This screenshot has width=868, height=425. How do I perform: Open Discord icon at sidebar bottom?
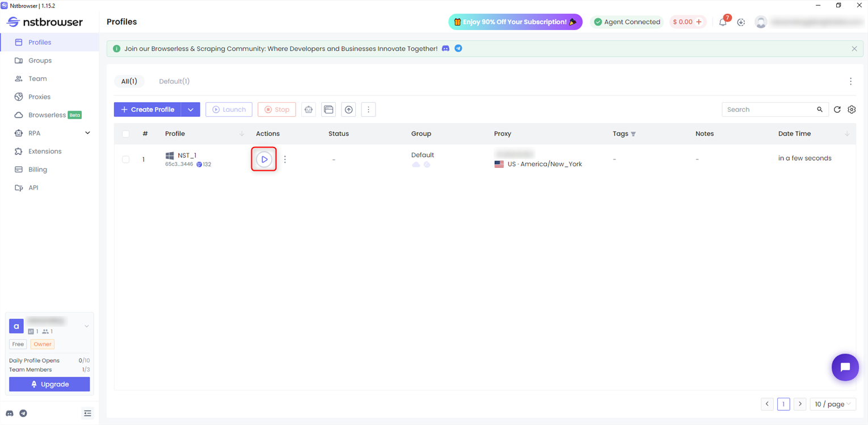tap(10, 414)
